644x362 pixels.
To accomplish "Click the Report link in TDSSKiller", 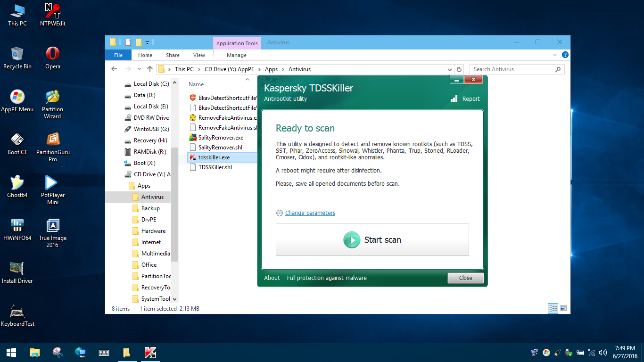I will tap(471, 99).
